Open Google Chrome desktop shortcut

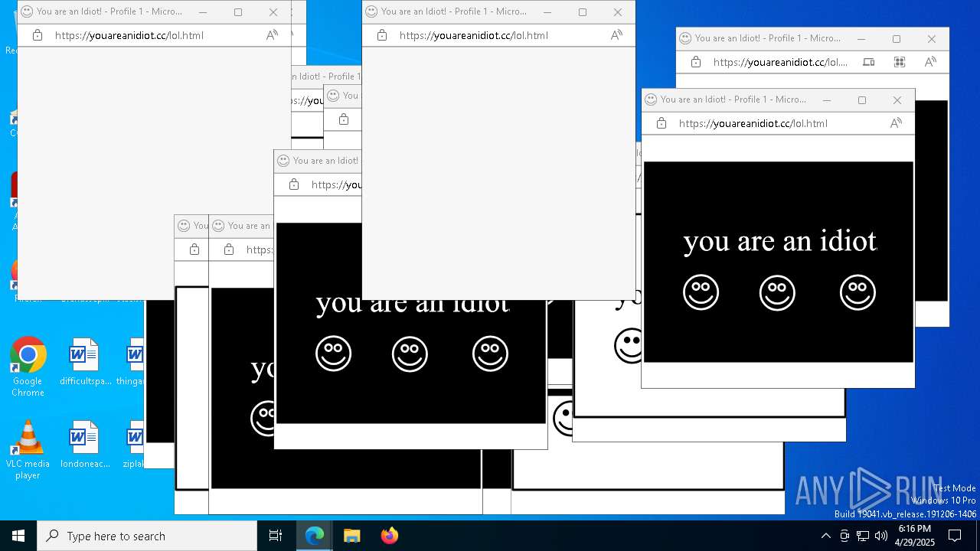(28, 367)
